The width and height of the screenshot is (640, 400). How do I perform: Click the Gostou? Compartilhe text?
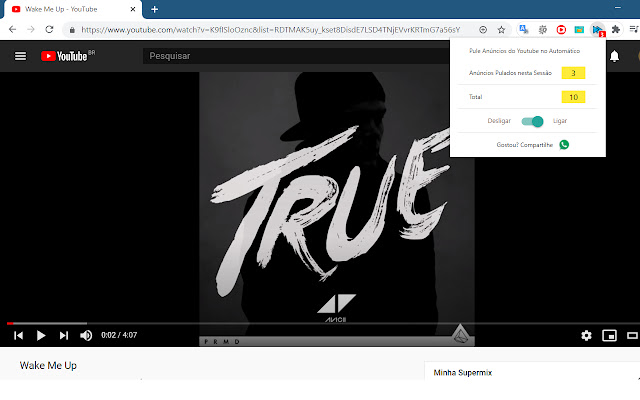524,145
